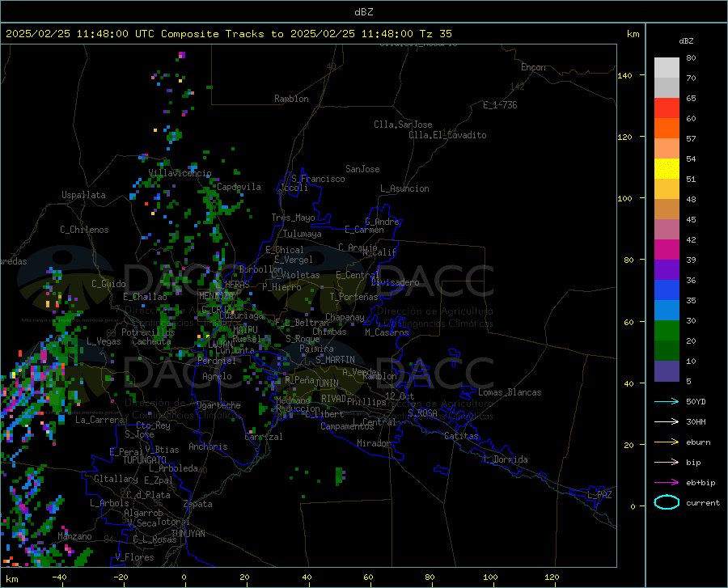Select the magenta swatch in dBZ scale
Viewport: 728px width, 588px height.
coord(667,249)
